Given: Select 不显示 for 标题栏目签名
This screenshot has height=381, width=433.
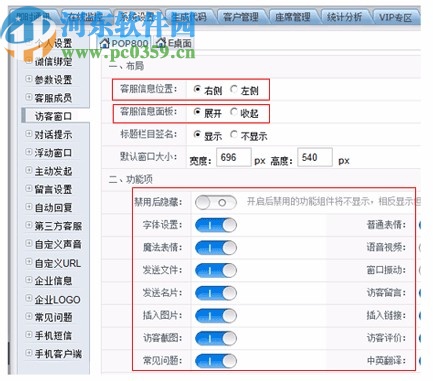Looking at the screenshot, I should (234, 135).
